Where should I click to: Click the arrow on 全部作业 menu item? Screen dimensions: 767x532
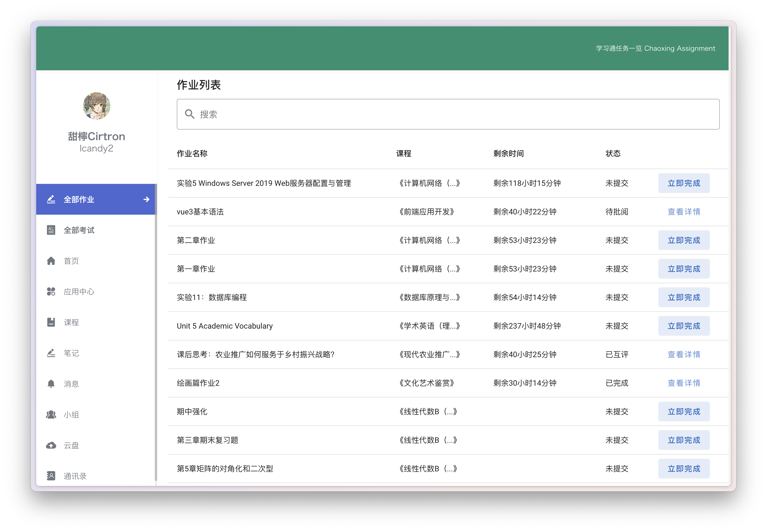click(146, 199)
